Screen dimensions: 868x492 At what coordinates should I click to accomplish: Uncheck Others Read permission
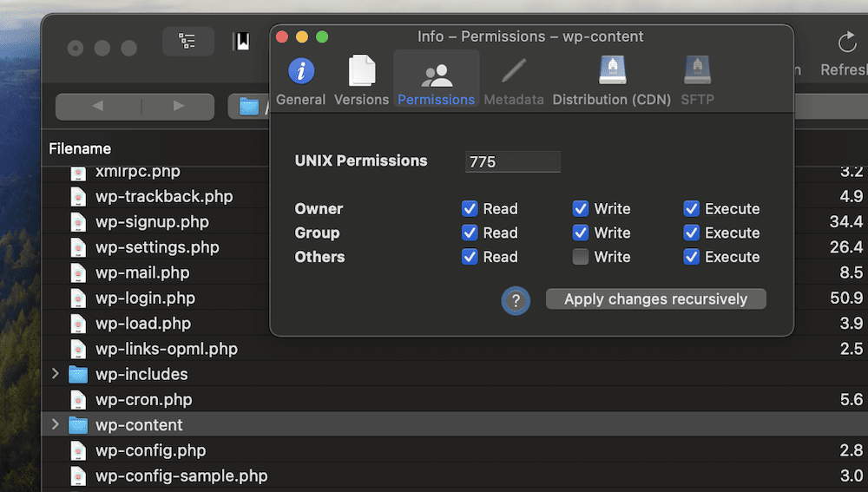pyautogui.click(x=470, y=257)
